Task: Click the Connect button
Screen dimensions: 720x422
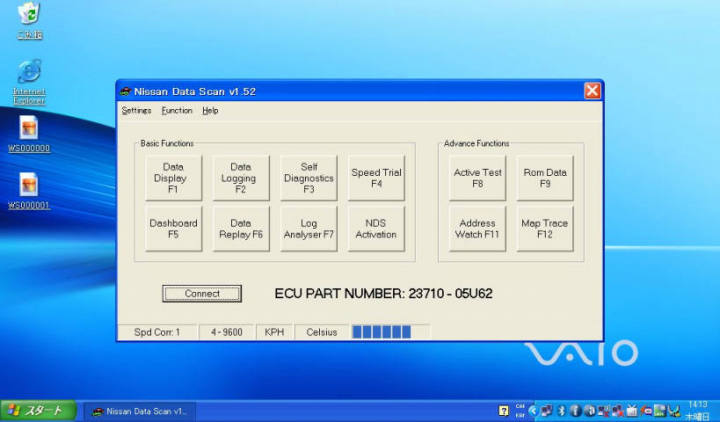Action: coord(202,293)
